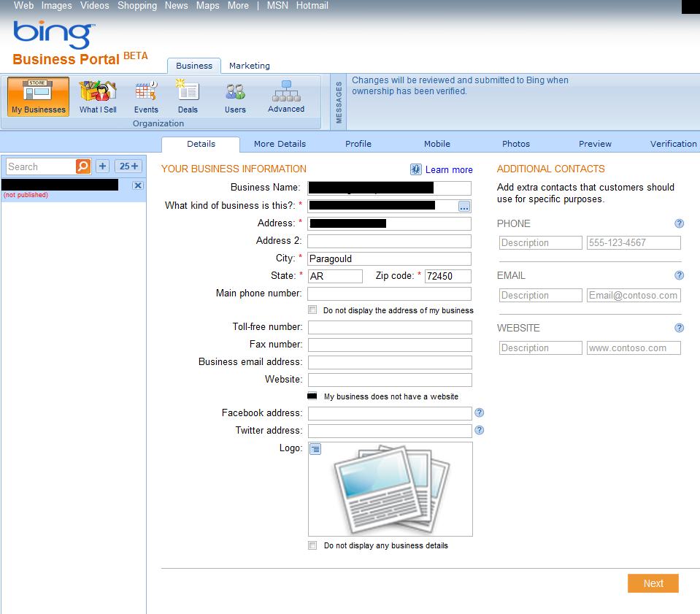Select the Details tab

[x=201, y=144]
